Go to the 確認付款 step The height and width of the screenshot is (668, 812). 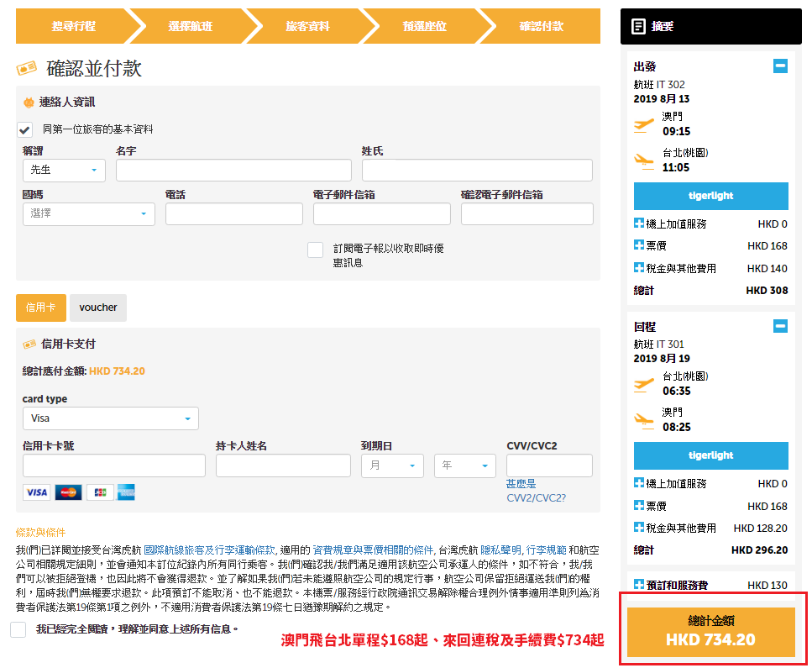point(542,26)
